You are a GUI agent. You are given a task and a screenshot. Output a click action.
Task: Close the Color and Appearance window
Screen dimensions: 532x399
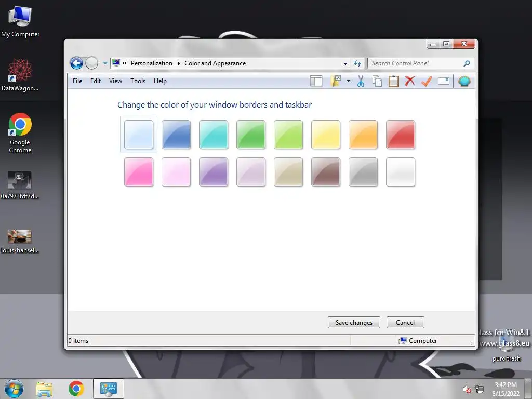(464, 44)
